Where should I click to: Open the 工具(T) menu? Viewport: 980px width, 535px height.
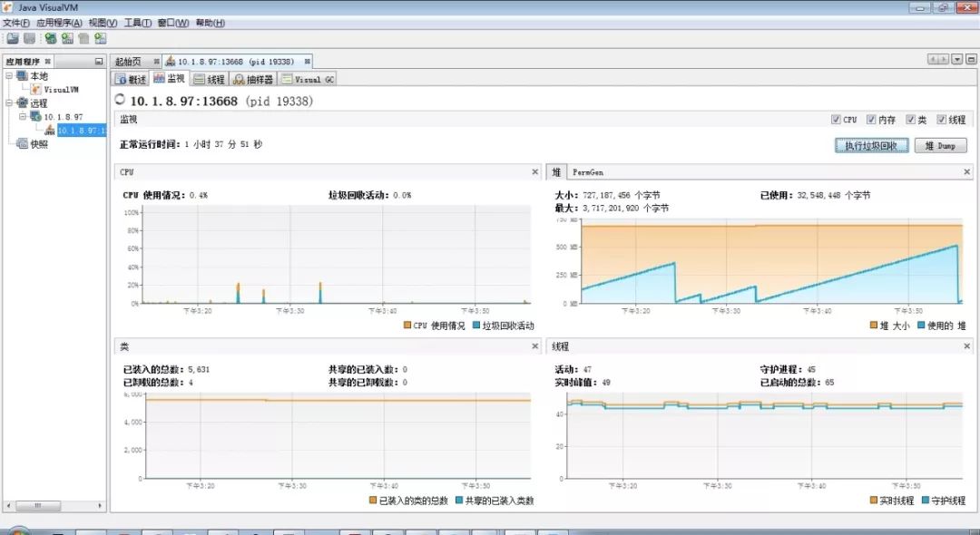[138, 23]
